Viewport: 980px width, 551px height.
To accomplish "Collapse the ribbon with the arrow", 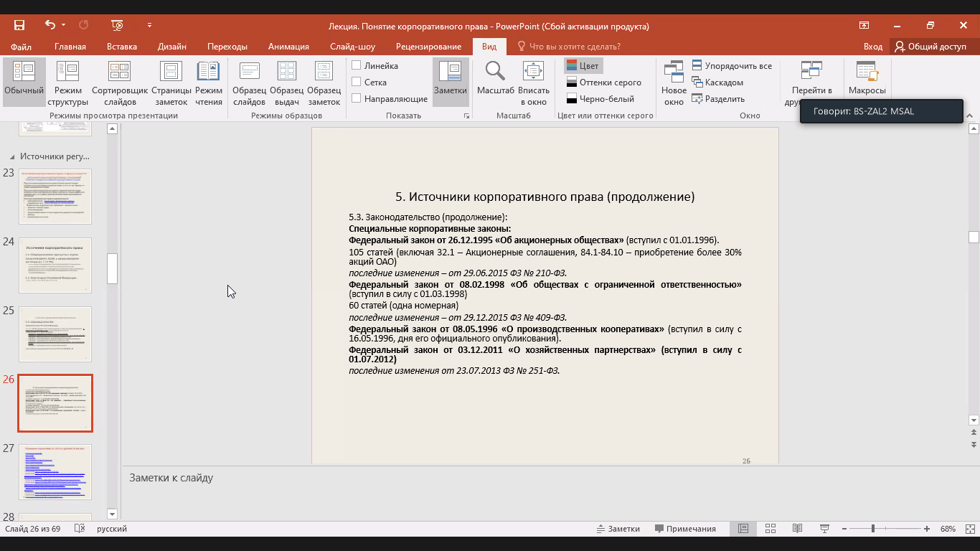I will [971, 116].
